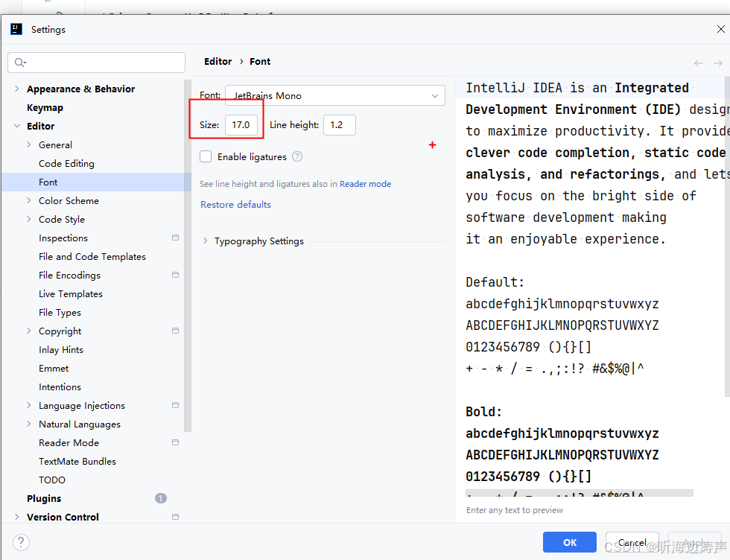Open Intentions settings page
Screen dimensions: 730x560
[x=60, y=386]
